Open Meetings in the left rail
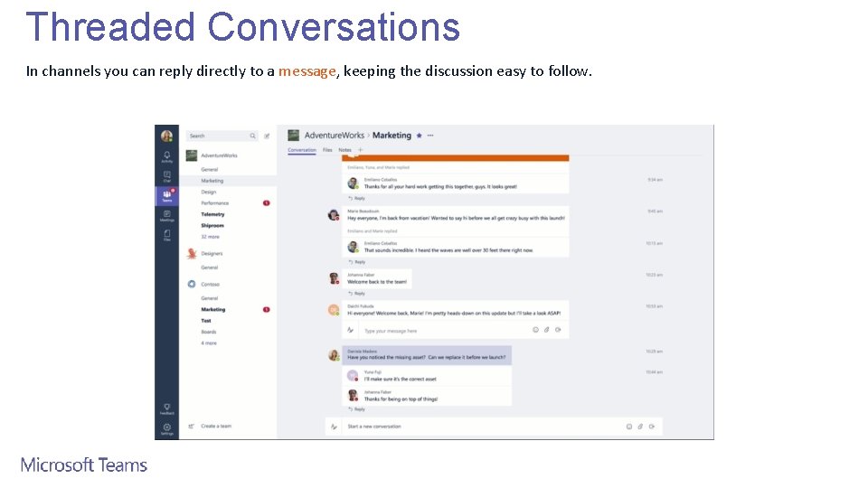The height and width of the screenshot is (488, 868). coord(166,216)
